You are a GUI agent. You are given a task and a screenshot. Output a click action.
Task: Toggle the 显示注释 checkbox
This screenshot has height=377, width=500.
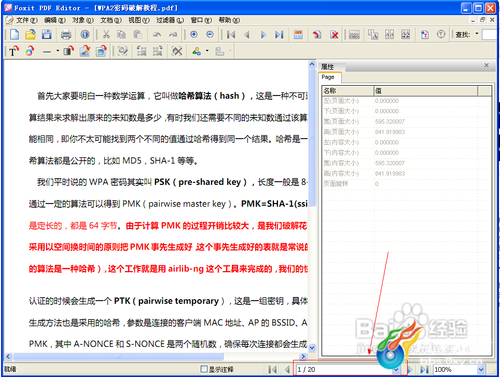(x=204, y=369)
